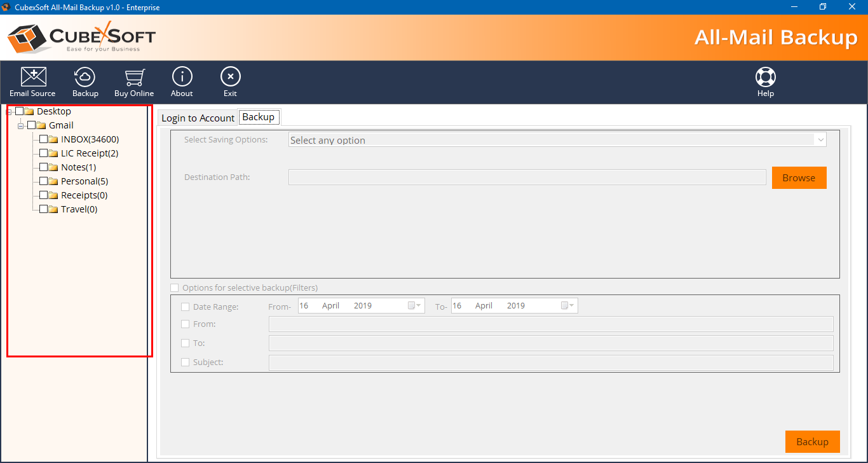Collapse the Desktop root tree node
The image size is (868, 463).
point(9,112)
